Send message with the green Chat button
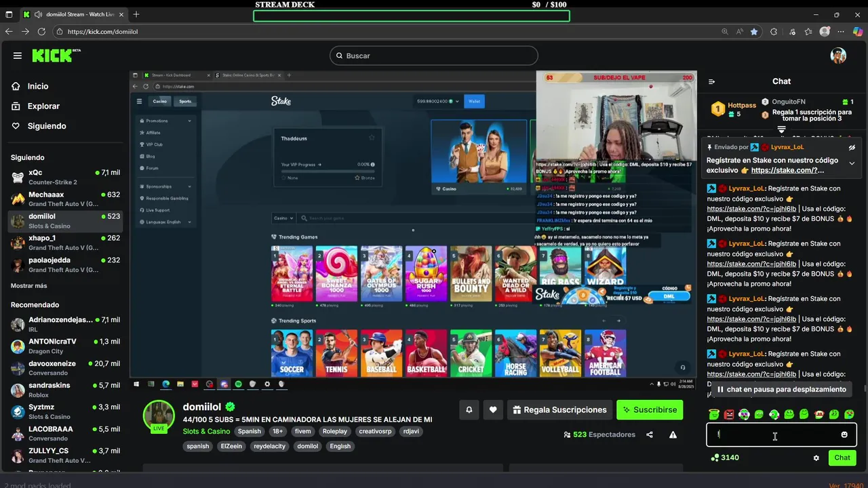The height and width of the screenshot is (488, 868). (x=842, y=457)
